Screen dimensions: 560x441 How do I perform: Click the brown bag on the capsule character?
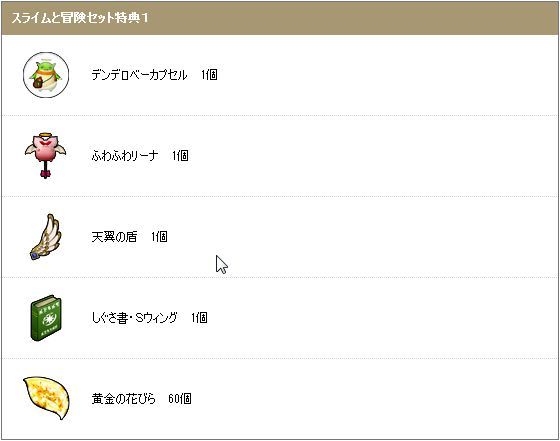click(x=38, y=83)
